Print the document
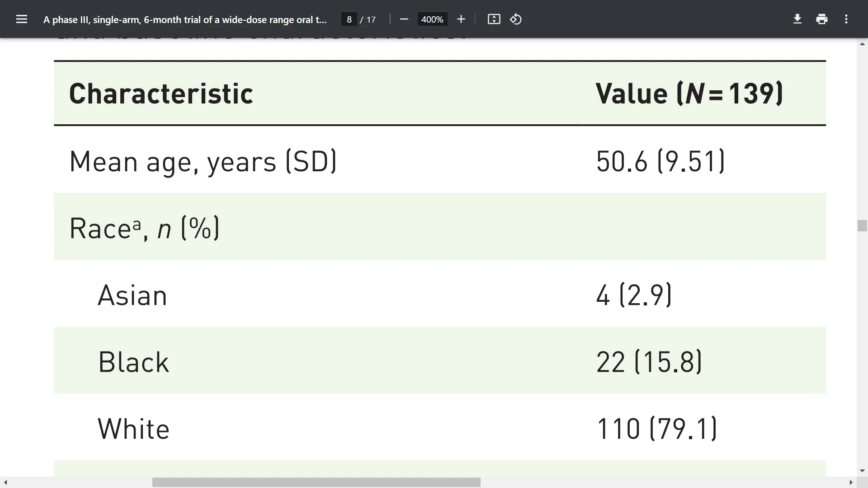 click(822, 19)
